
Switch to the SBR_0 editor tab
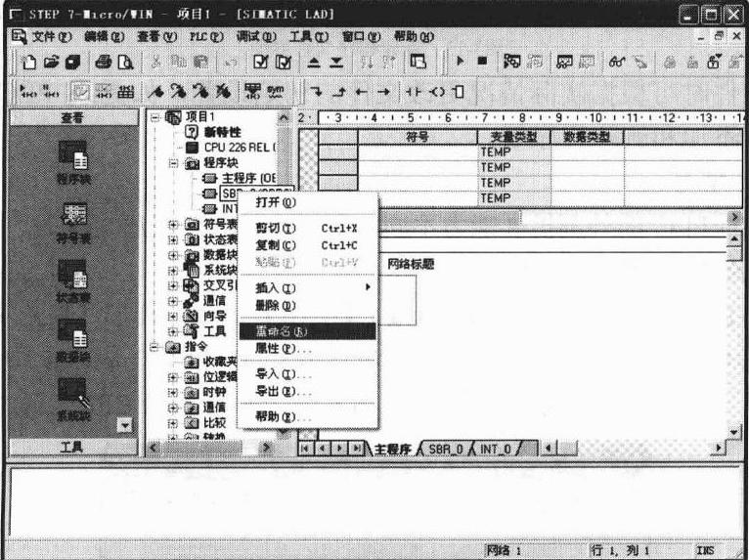pyautogui.click(x=445, y=450)
